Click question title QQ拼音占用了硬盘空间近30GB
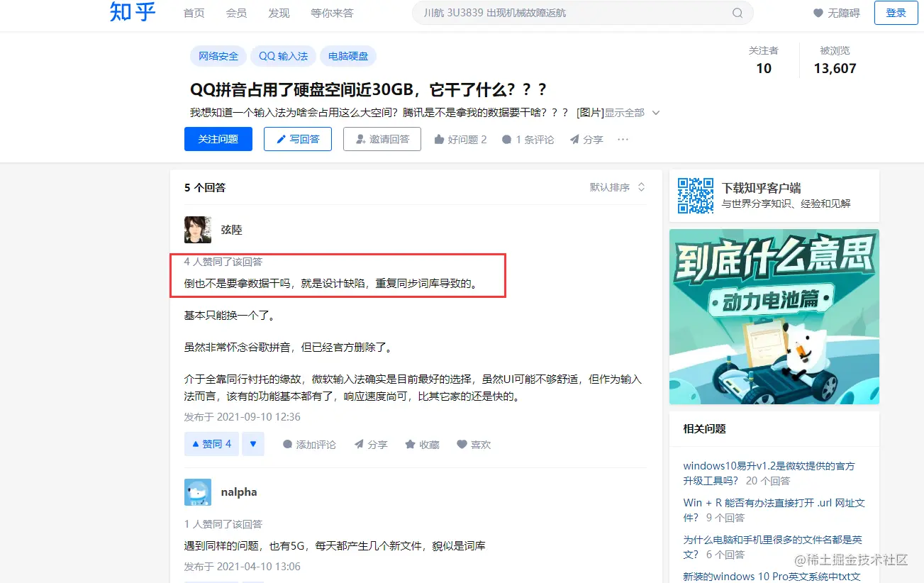924x583 pixels. point(369,90)
